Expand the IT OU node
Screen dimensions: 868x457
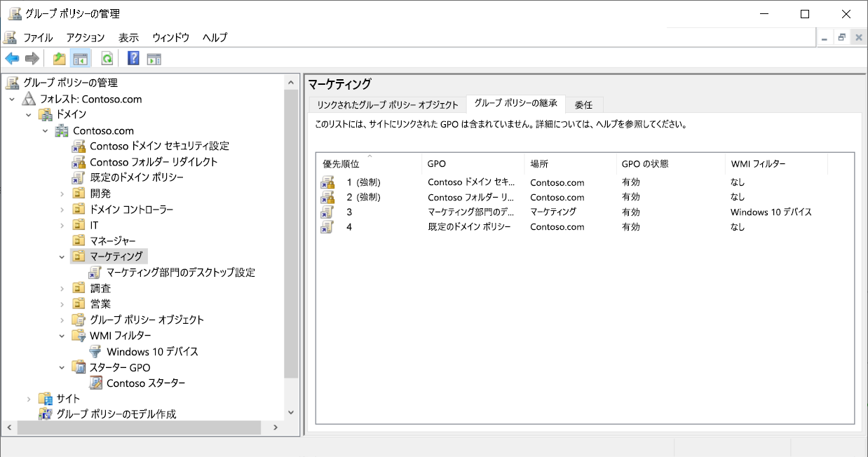point(62,225)
